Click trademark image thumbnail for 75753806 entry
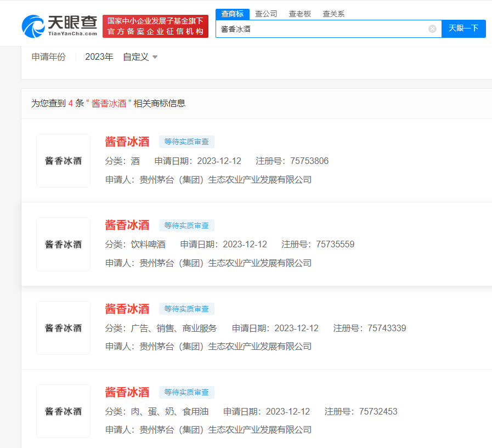This screenshot has height=448, width=492. [x=64, y=161]
